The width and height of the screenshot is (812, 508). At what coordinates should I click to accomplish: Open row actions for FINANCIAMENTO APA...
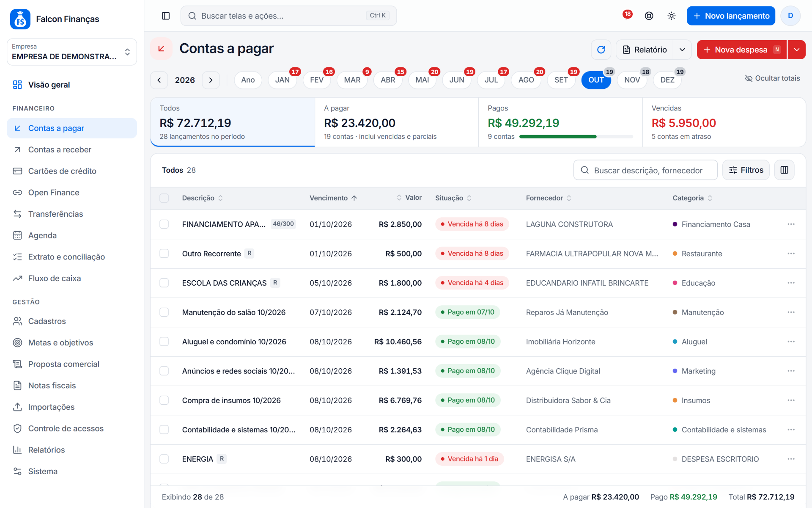(791, 224)
